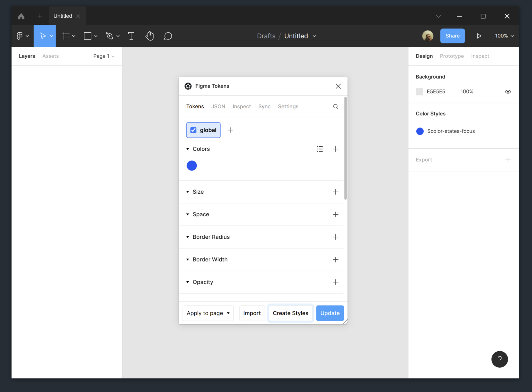Open the Design panel tab
The height and width of the screenshot is (392, 532).
click(424, 56)
